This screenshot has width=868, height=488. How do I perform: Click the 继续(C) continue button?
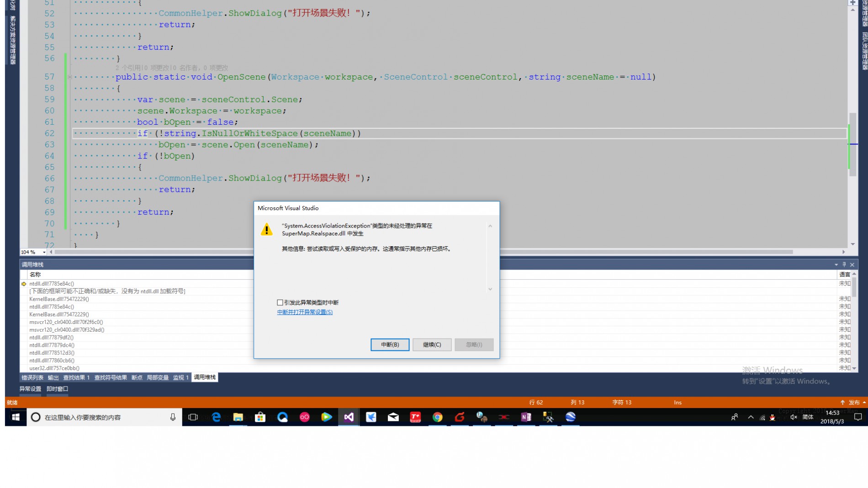(432, 345)
